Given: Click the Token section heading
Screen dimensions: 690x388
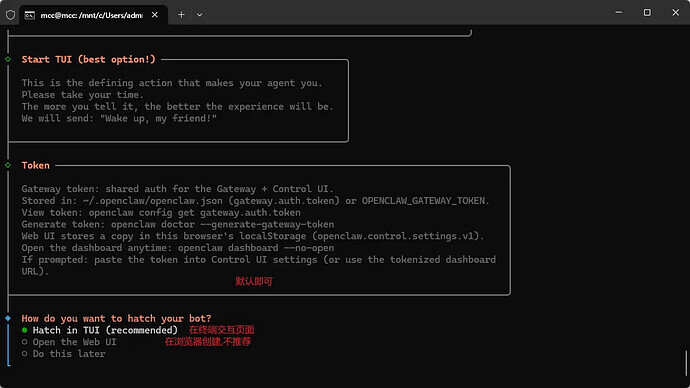Looking at the screenshot, I should (36, 165).
